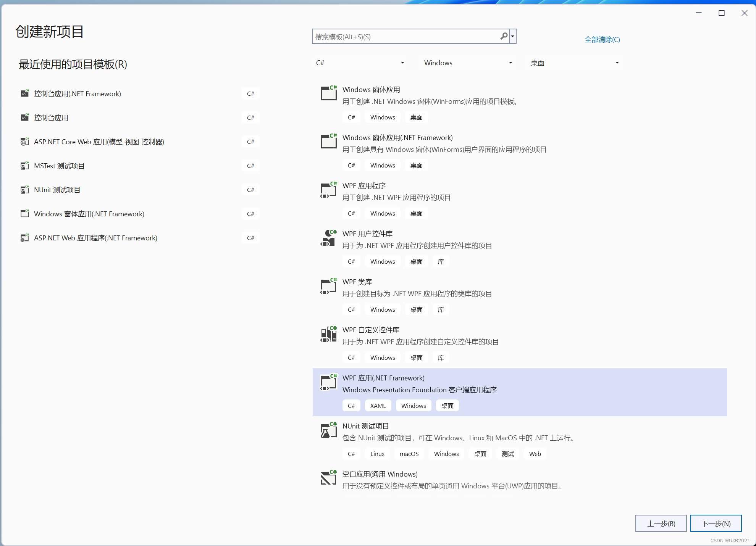Click XAML tag on WPF 应用(.NET Framework)
The width and height of the screenshot is (756, 546).
(378, 406)
